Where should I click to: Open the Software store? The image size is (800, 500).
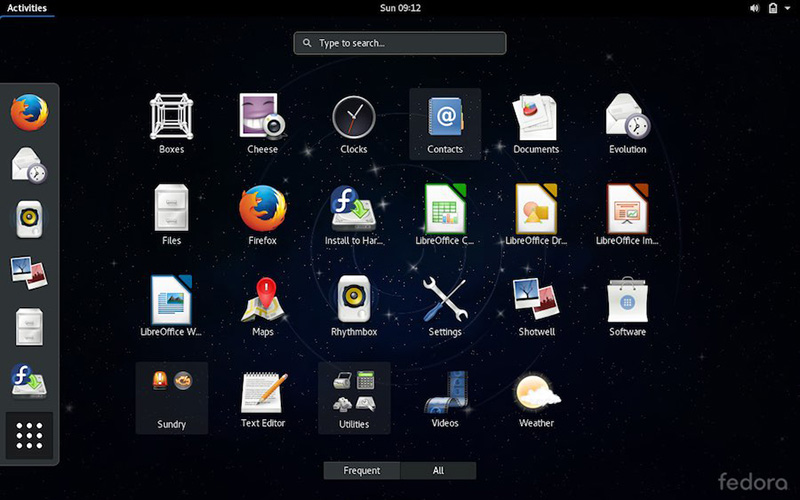627,306
